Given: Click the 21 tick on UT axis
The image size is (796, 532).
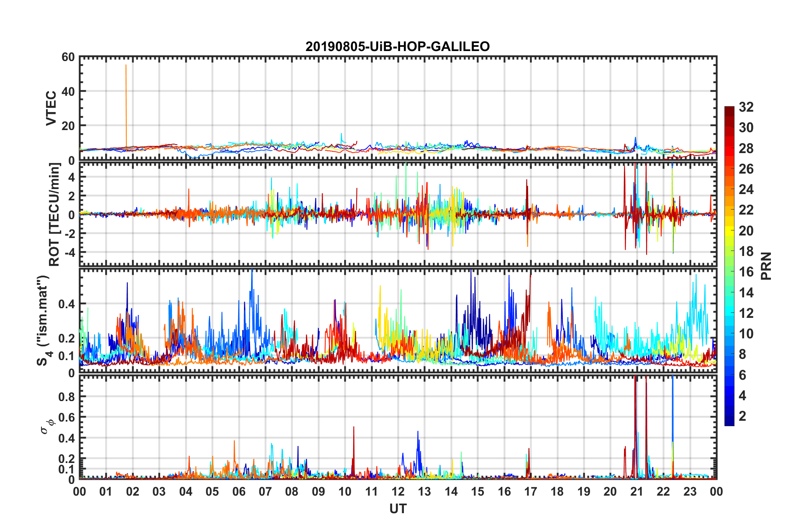Looking at the screenshot, I should [637, 491].
